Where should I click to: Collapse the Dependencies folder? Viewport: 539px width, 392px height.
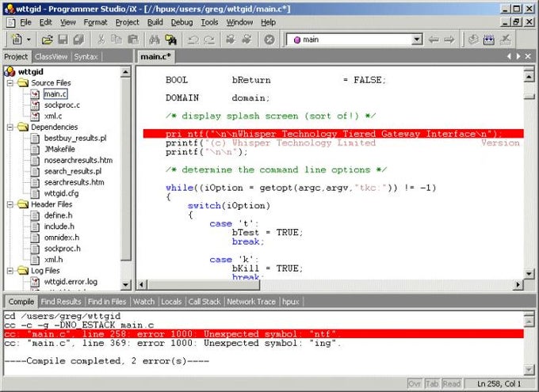tap(10, 127)
